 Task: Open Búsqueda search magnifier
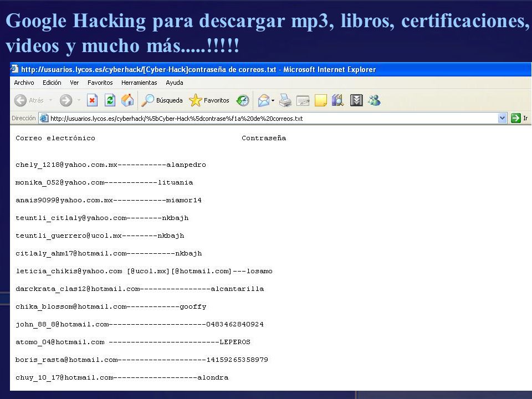tap(162, 100)
